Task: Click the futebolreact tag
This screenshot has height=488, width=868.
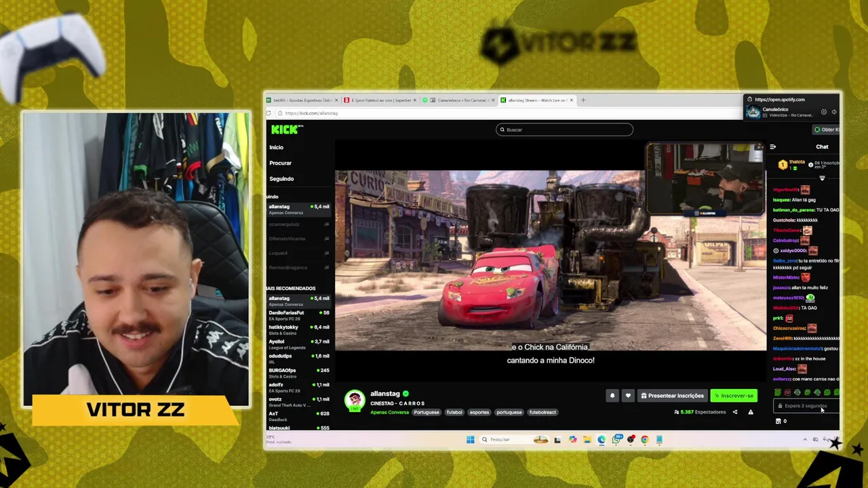Action: coord(542,412)
